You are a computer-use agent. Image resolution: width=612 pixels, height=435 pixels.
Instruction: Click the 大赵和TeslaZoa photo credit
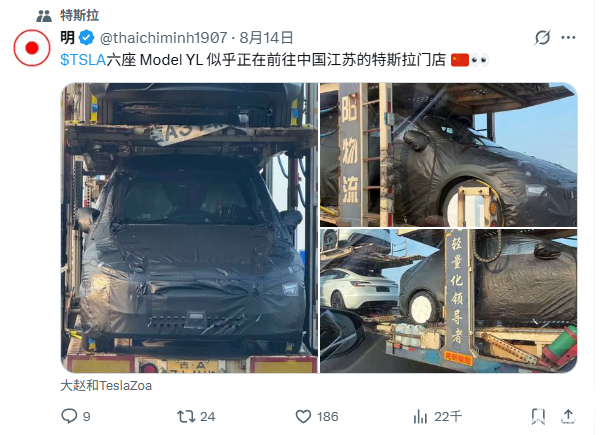coord(106,385)
